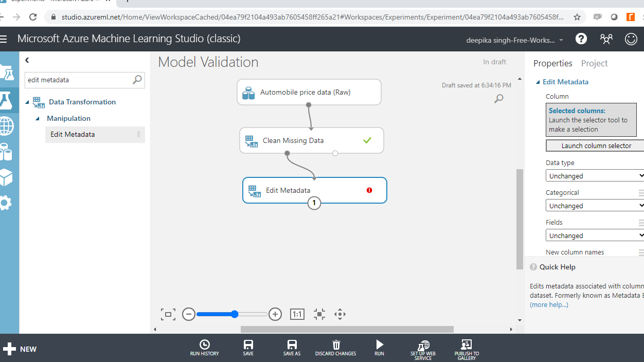
Task: Click the "Draft saved at 6:34:16 PM" text
Action: (476, 85)
